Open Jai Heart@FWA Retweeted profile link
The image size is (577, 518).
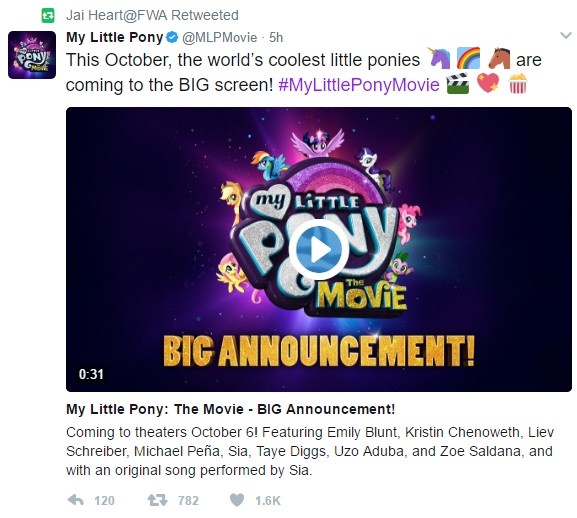click(x=152, y=15)
